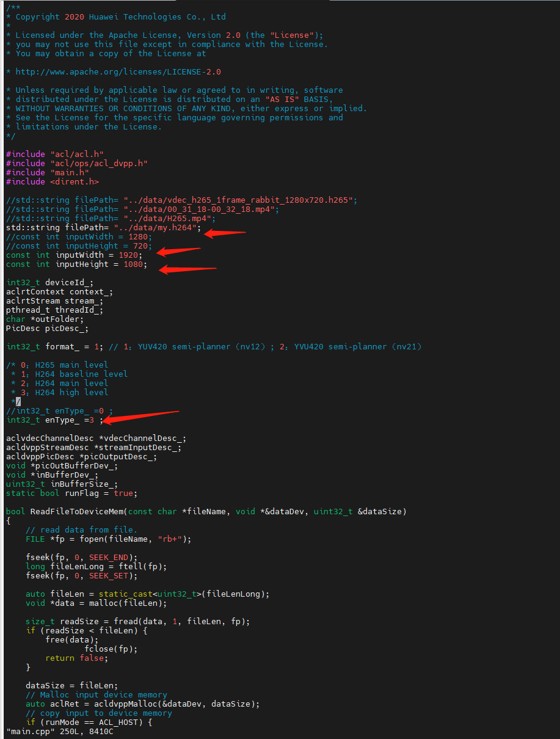
Task: Place cursor on inputHeight value 1080
Action: pos(133,264)
